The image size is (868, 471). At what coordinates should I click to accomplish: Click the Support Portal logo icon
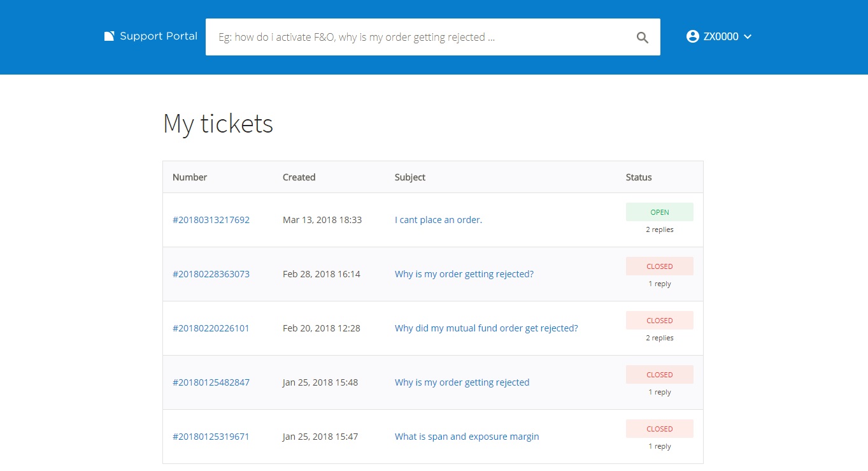click(x=109, y=36)
